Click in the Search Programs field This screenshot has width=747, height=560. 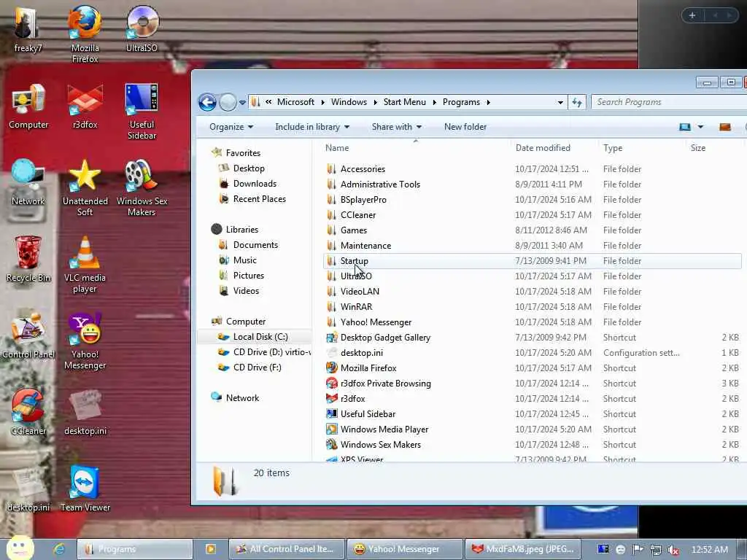(669, 102)
